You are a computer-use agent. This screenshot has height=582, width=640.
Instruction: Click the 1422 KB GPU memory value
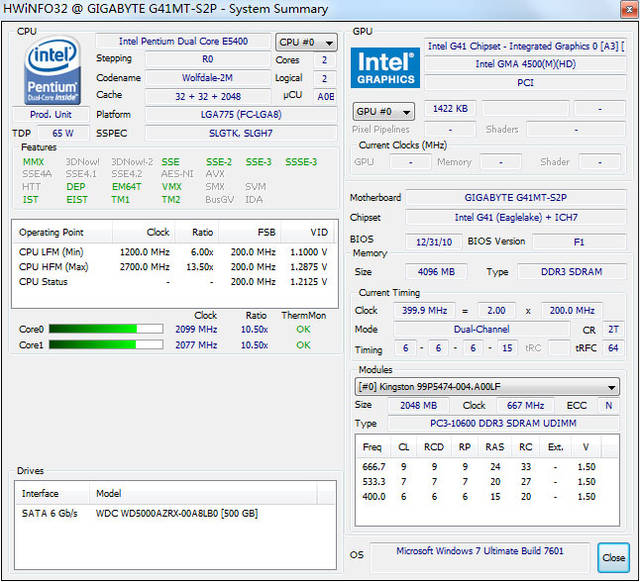click(x=450, y=109)
